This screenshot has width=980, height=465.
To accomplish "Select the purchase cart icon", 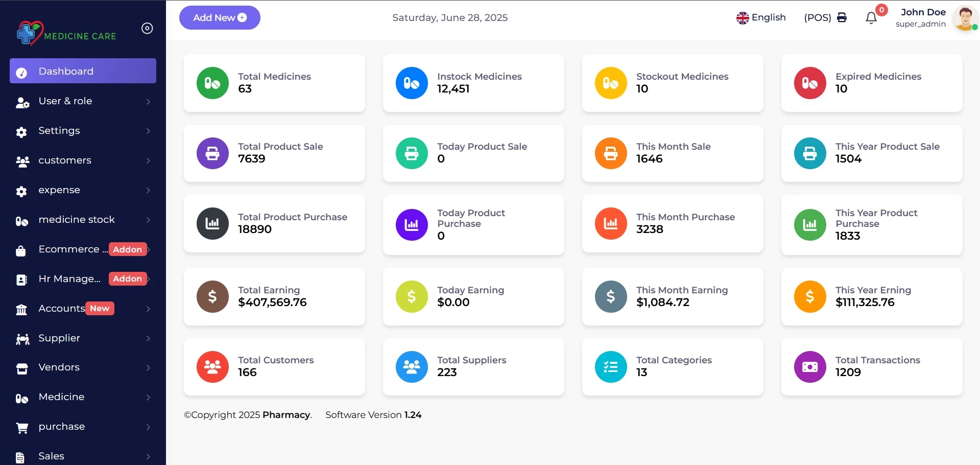I will tap(21, 427).
